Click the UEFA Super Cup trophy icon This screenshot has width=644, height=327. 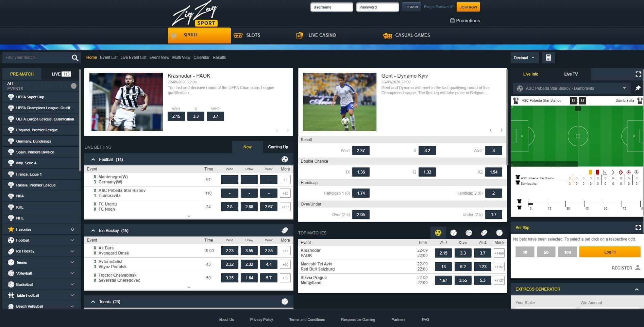(11, 97)
